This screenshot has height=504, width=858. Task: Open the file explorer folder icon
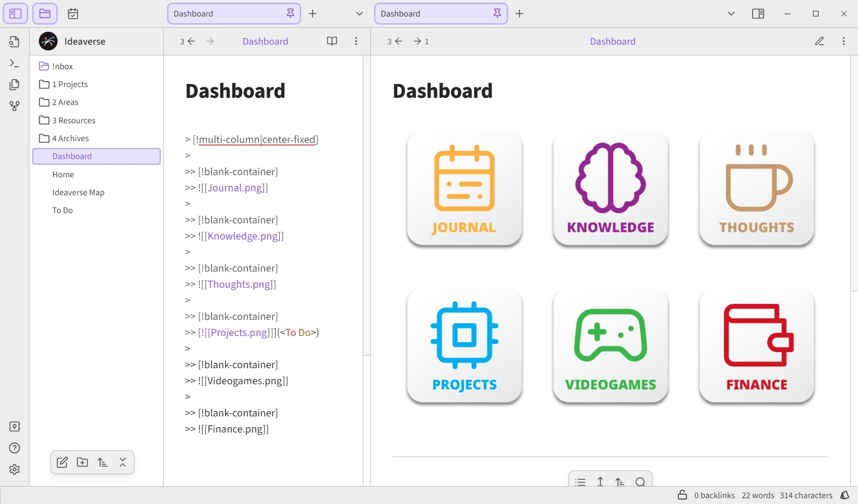[45, 13]
